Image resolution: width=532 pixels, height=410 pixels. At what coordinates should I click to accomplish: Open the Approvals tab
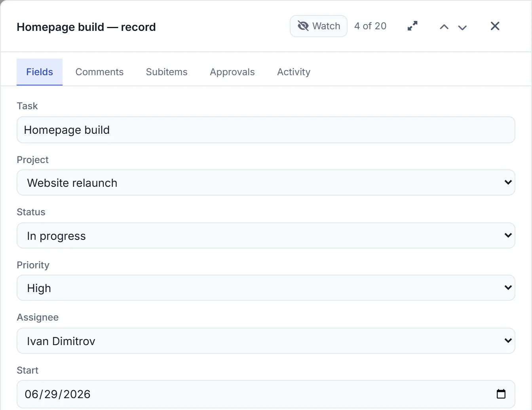232,72
